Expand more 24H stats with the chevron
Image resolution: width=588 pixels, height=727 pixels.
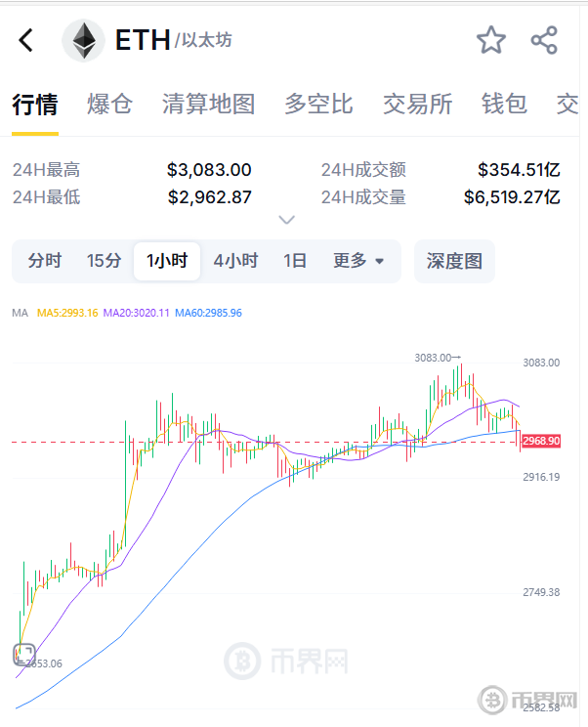tap(287, 219)
